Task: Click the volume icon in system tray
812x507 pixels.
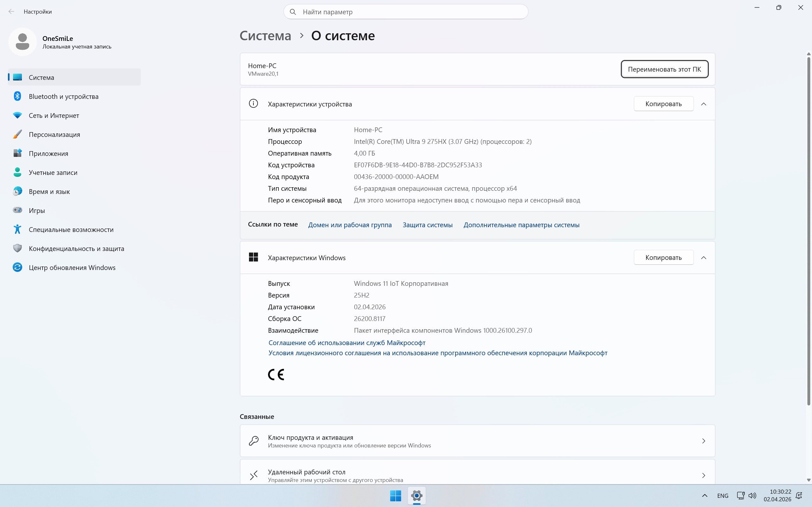Action: (752, 496)
